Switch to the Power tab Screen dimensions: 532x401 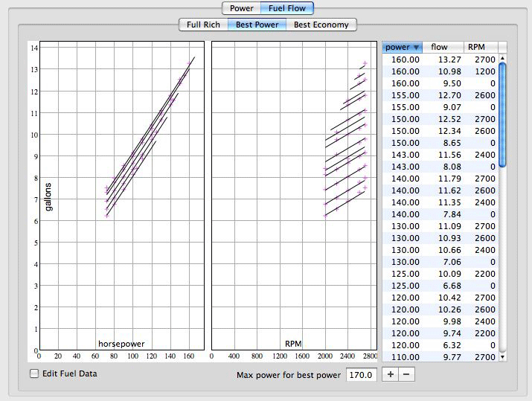(x=241, y=8)
